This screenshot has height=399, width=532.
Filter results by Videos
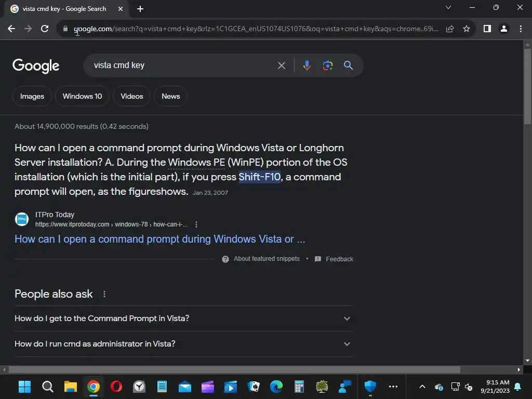click(131, 96)
